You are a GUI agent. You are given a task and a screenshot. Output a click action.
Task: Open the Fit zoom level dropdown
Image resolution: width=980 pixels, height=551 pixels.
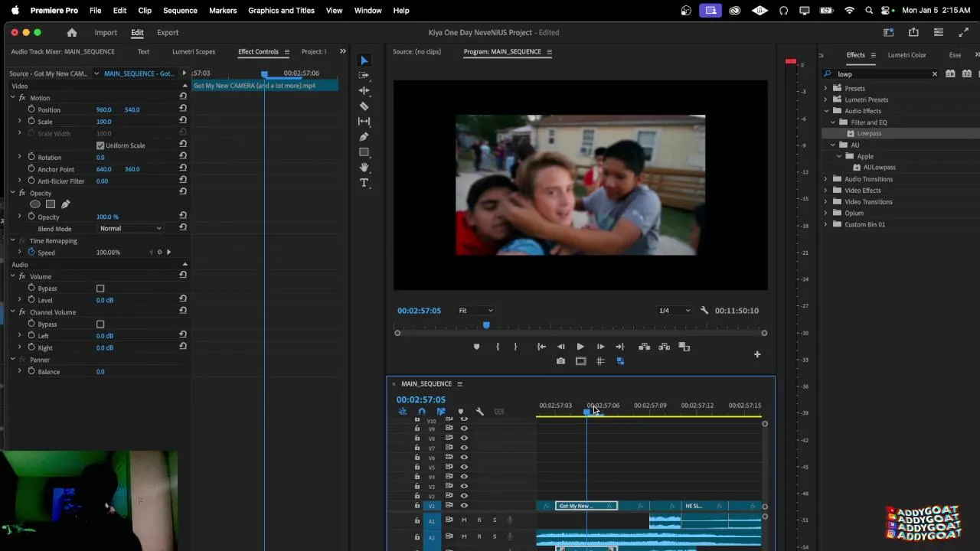pyautogui.click(x=475, y=311)
